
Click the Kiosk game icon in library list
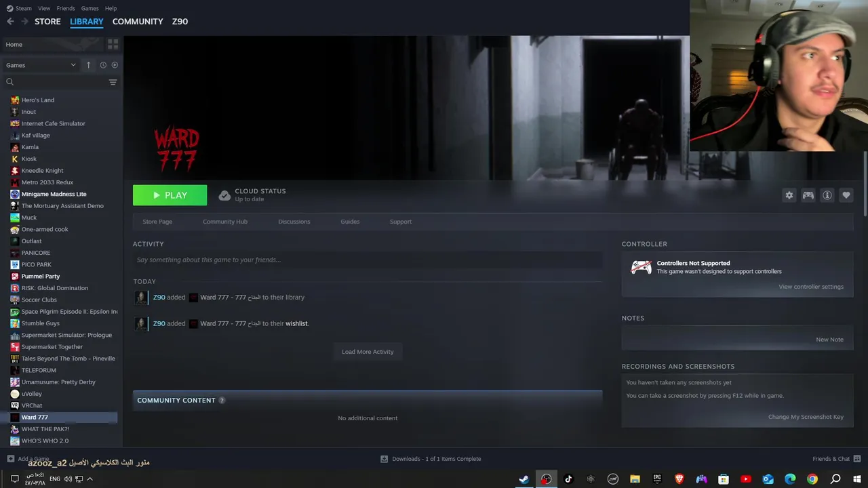pos(15,159)
